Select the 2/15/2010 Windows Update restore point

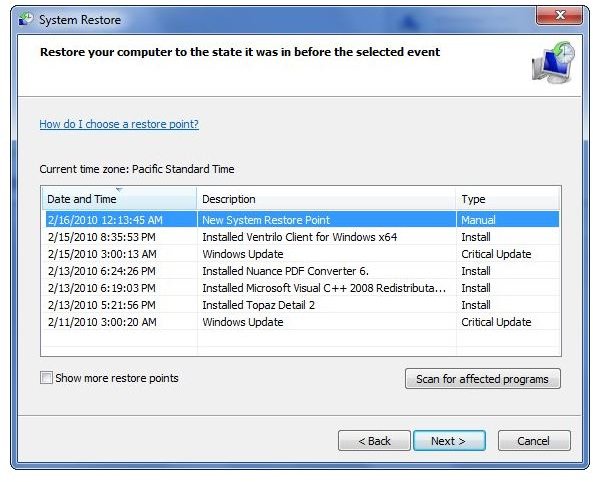[302, 254]
